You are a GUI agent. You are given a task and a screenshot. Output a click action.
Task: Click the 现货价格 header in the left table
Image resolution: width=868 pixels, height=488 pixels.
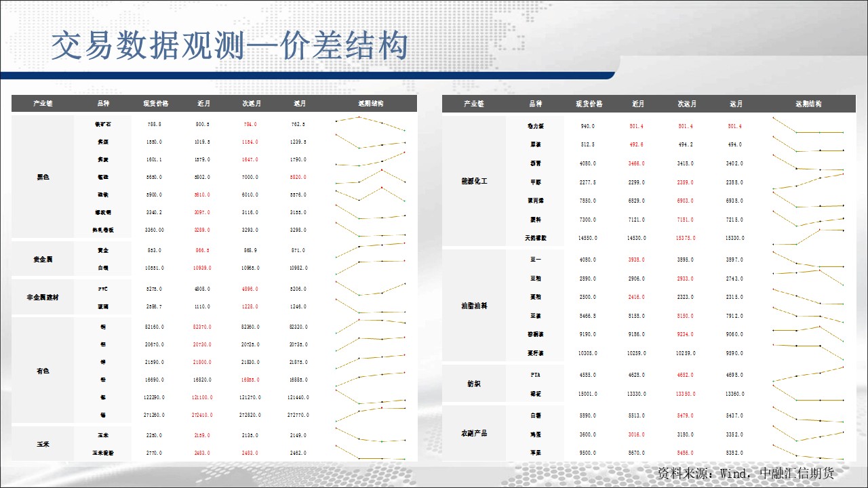point(155,104)
